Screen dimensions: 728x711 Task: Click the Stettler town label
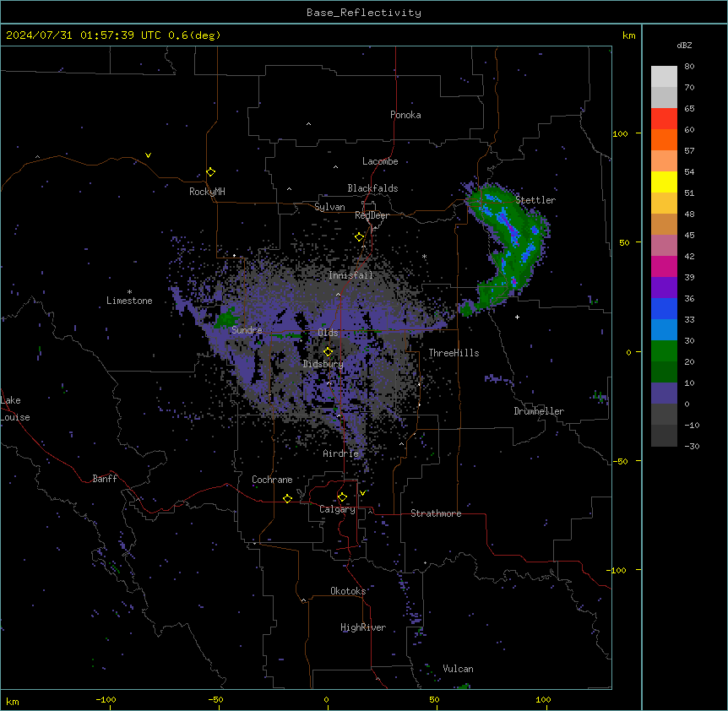coord(535,200)
